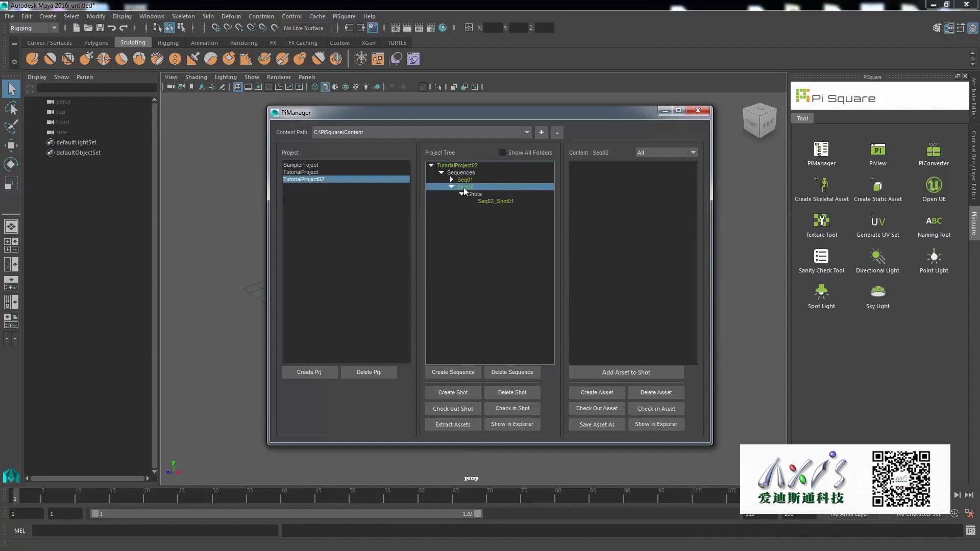980x551 pixels.
Task: Open the PiView tool
Action: (877, 150)
